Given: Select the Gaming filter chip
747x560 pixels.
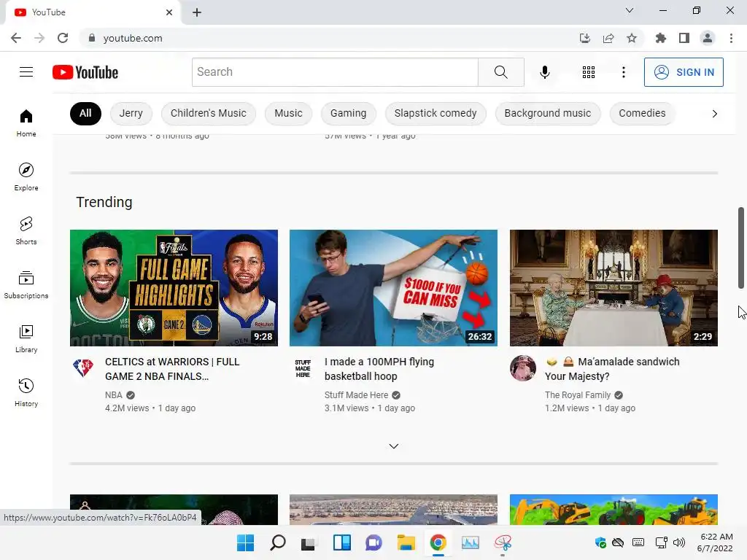Looking at the screenshot, I should click(348, 113).
